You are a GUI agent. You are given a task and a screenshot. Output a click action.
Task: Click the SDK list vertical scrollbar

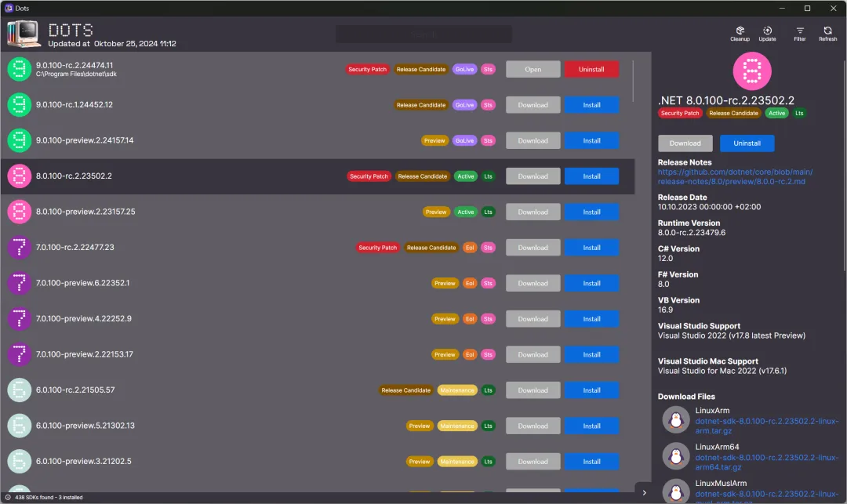click(x=633, y=81)
